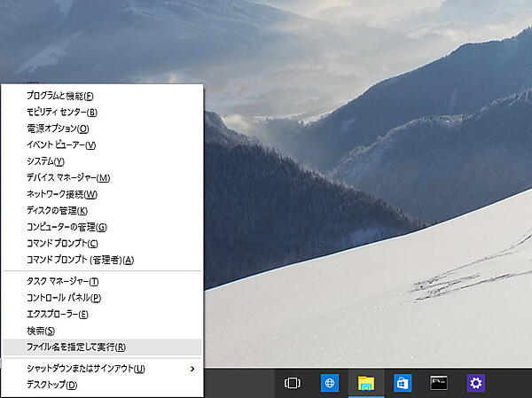Open コマンド プロンプト (管理者)
532x398 pixels.
80,260
